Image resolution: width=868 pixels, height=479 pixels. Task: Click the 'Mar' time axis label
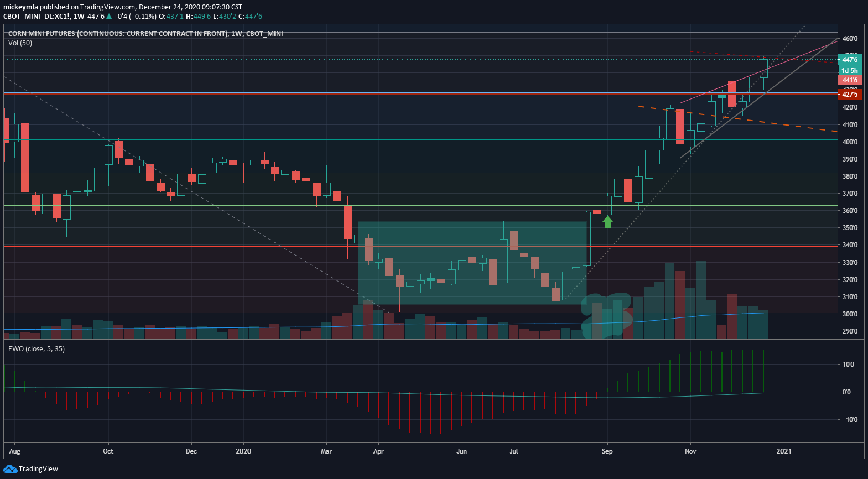pos(326,451)
